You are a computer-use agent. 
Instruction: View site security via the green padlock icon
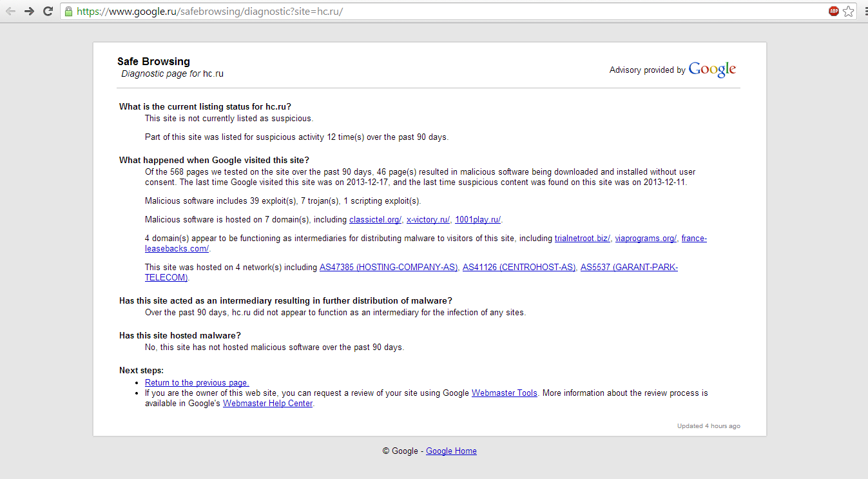(x=69, y=11)
